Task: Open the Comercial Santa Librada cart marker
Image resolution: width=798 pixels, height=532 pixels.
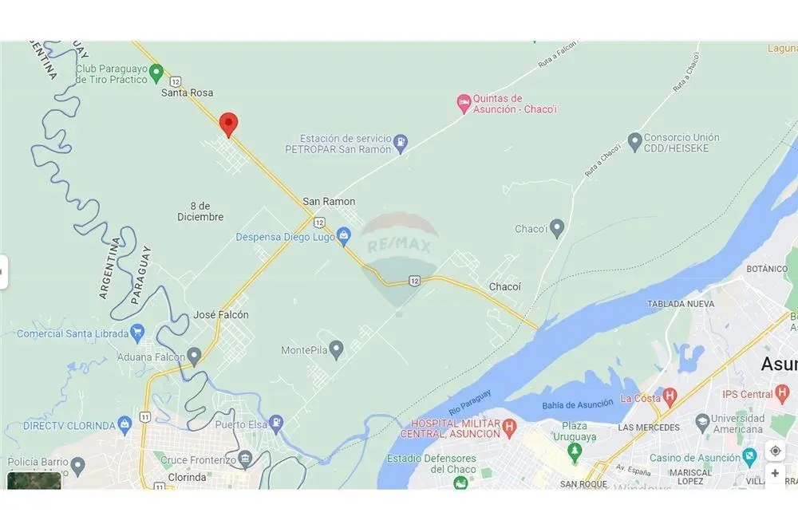Action: point(137,333)
